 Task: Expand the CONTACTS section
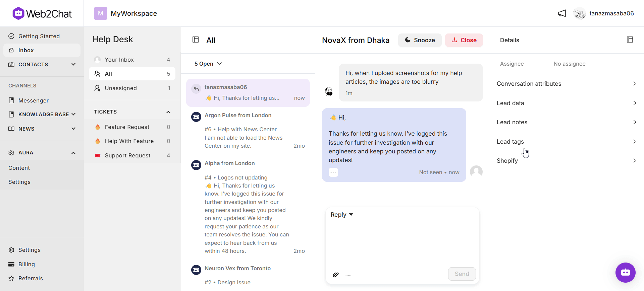coord(42,64)
